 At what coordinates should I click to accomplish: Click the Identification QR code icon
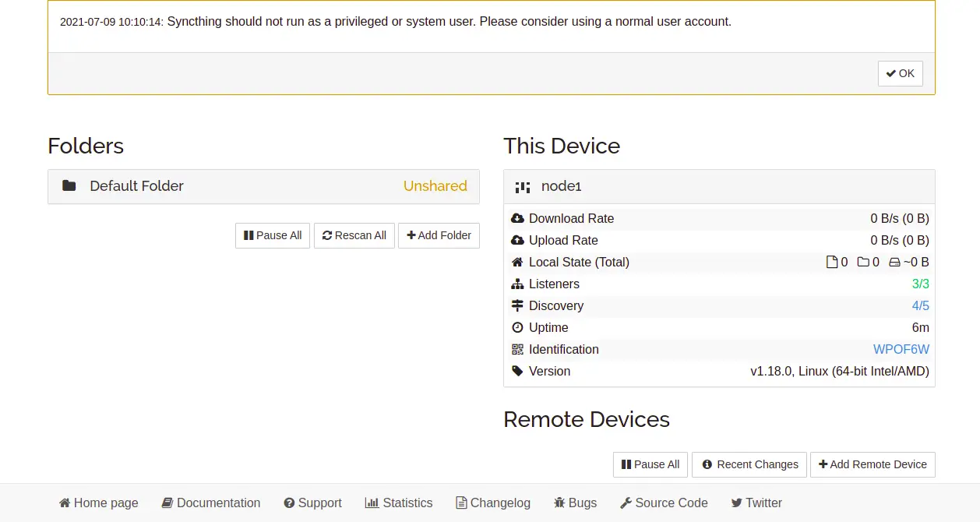coord(517,350)
